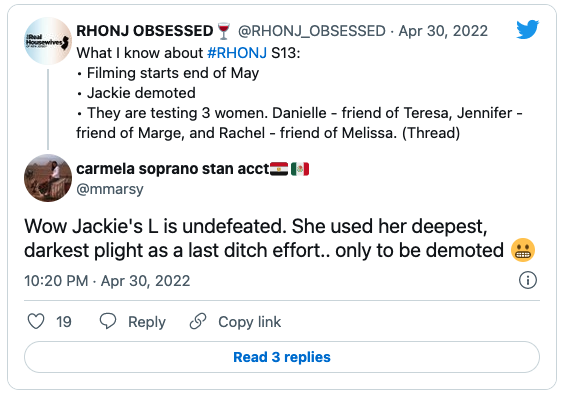563x396 pixels.
Task: Click the Reply text button
Action: tap(147, 322)
